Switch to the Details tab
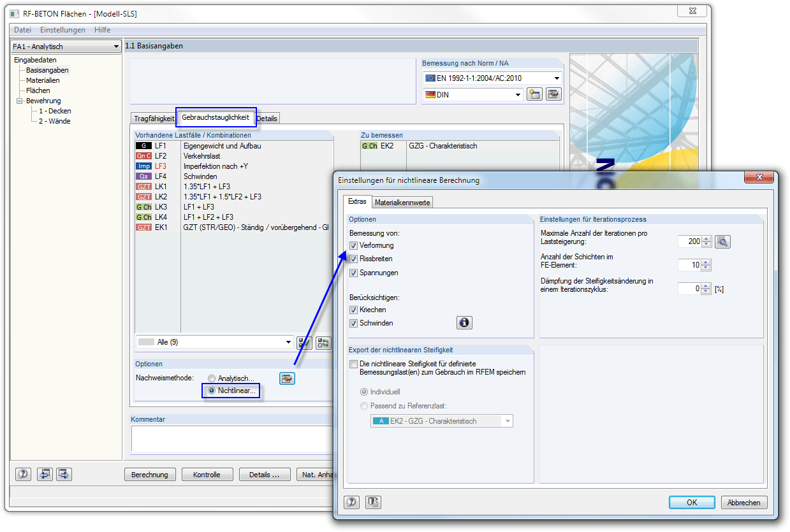Viewport: 790px width, 532px height. click(x=267, y=119)
